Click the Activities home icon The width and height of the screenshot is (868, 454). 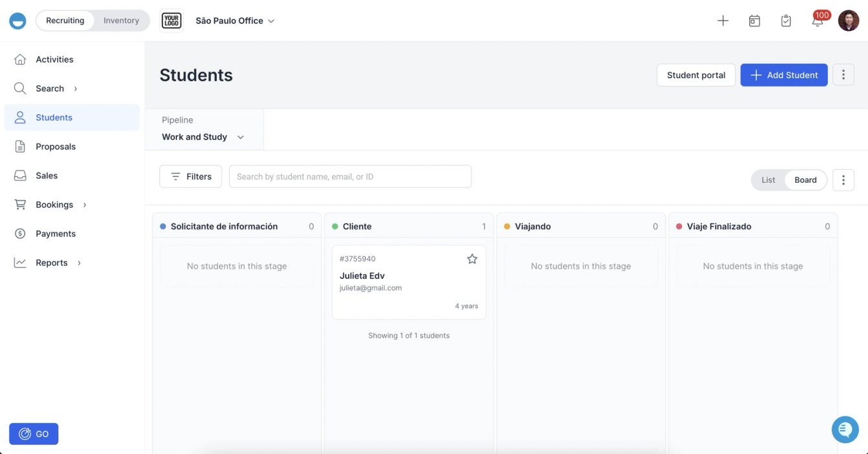pyautogui.click(x=20, y=59)
